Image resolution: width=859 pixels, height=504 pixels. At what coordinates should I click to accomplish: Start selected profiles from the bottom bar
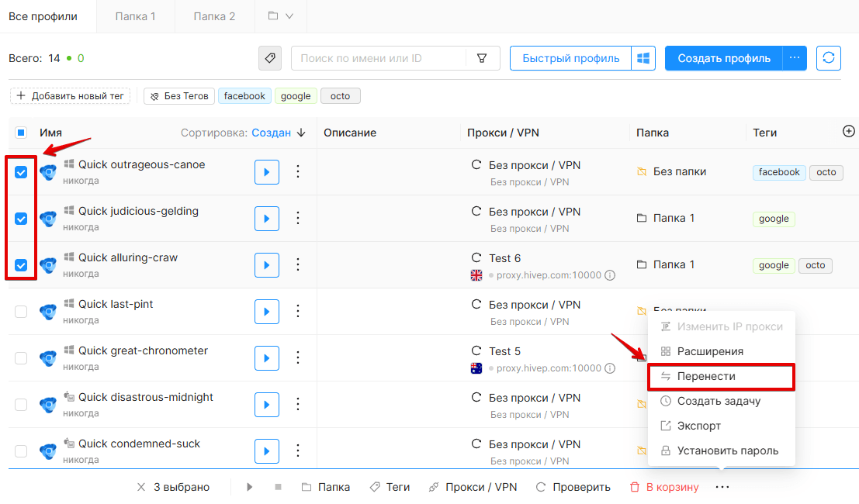tap(250, 487)
